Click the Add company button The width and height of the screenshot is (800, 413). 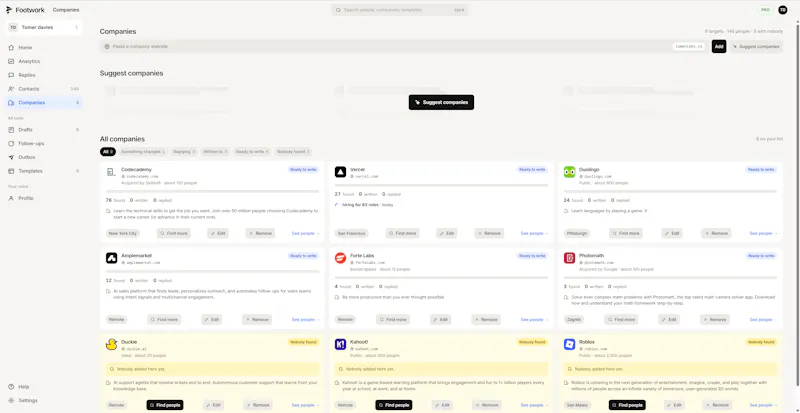(719, 46)
